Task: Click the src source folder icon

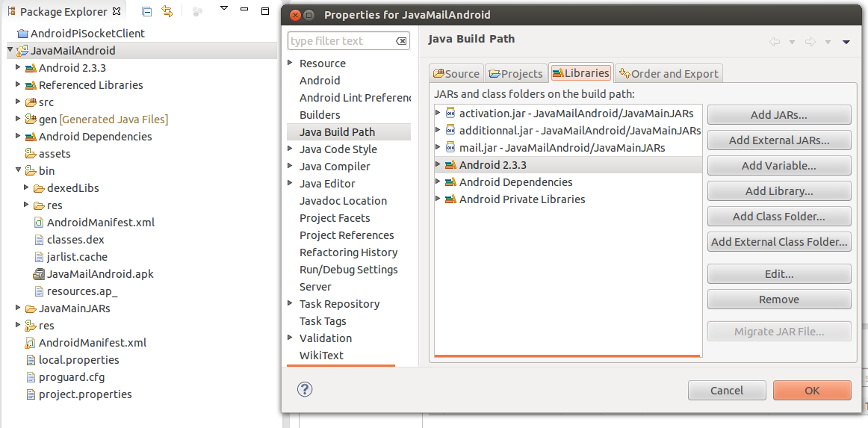Action: [31, 102]
